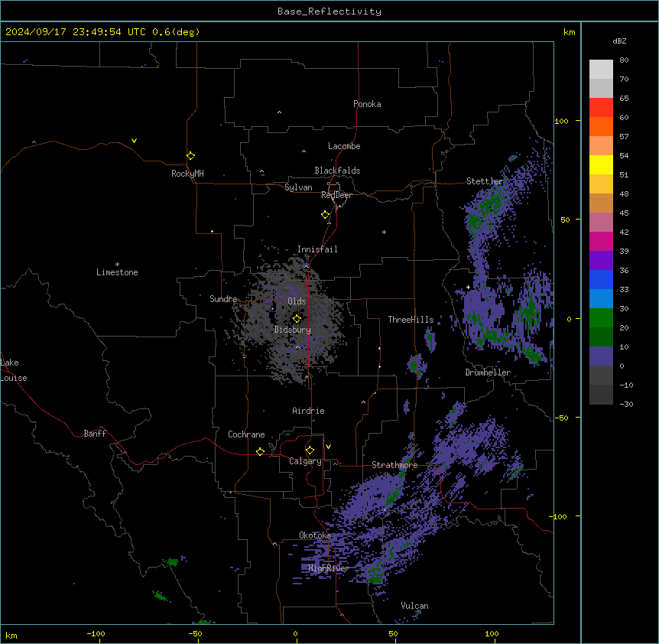Viewport: 659px width, 644px height.
Task: Click the yellow diamond marker near RockyMH
Action: pos(190,156)
